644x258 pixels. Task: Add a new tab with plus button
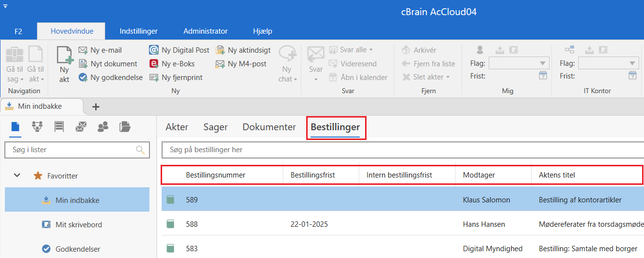96,107
